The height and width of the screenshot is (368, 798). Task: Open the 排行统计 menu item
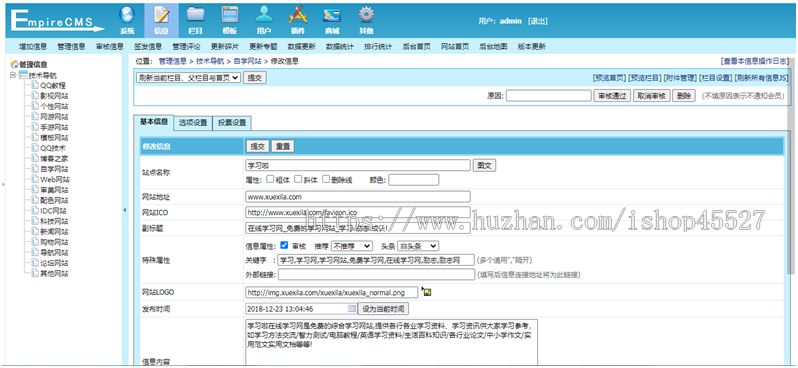pyautogui.click(x=378, y=46)
